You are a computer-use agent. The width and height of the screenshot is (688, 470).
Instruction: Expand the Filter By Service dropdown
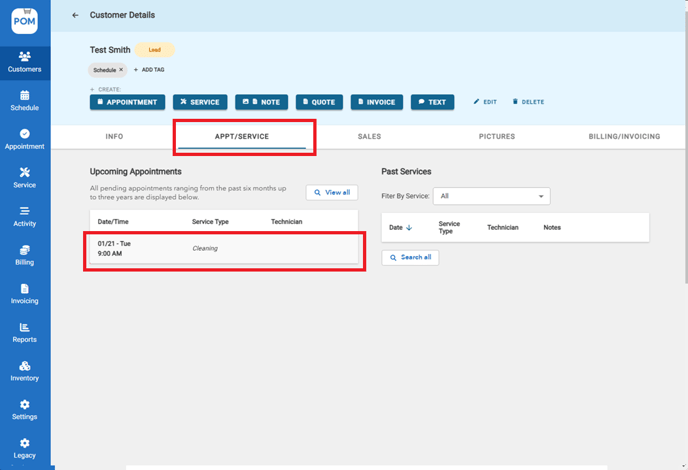491,197
